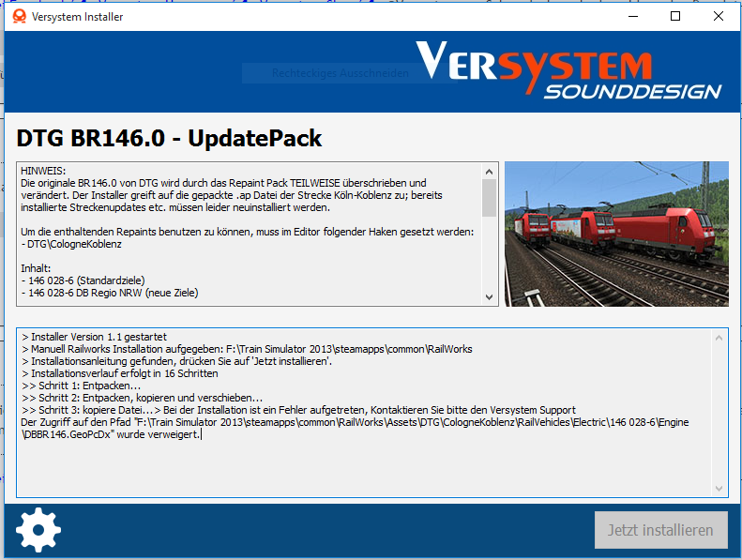Click the 'Versystem Installer' window title text

point(77,17)
